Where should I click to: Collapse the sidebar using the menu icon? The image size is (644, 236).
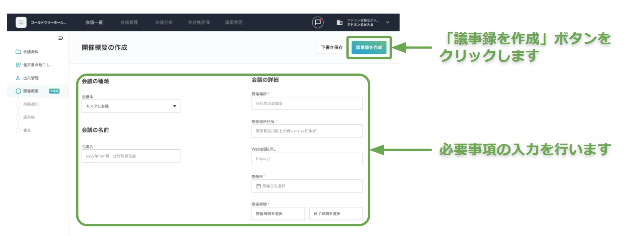[x=61, y=38]
